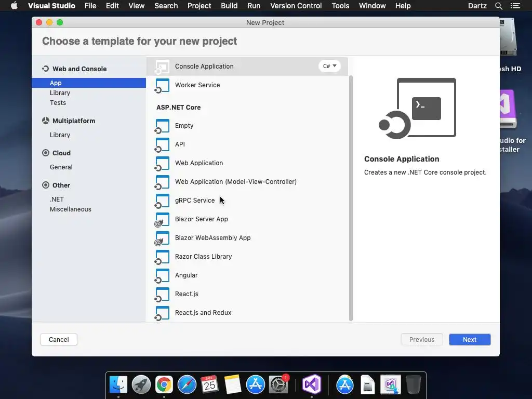Click the template list scrollbar
Viewport: 532px width, 399px height.
click(351, 198)
